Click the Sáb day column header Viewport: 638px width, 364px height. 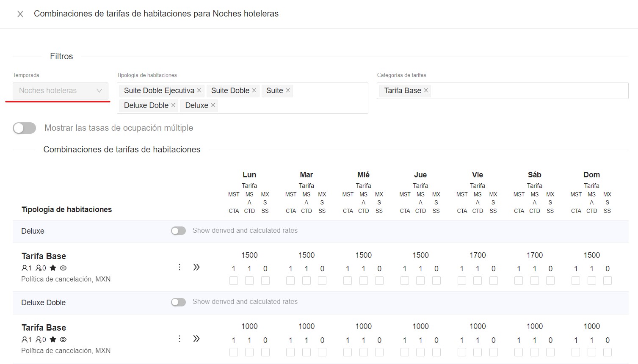pyautogui.click(x=535, y=175)
